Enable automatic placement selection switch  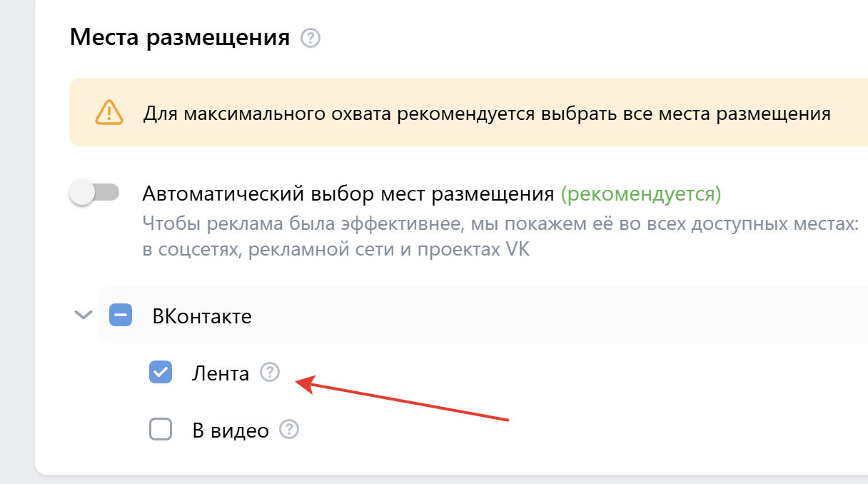point(94,193)
